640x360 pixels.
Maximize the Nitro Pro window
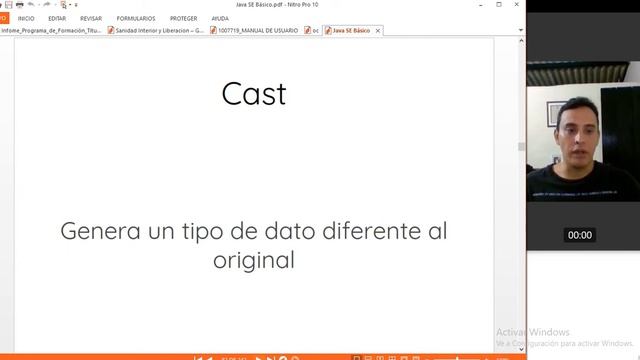499,4
